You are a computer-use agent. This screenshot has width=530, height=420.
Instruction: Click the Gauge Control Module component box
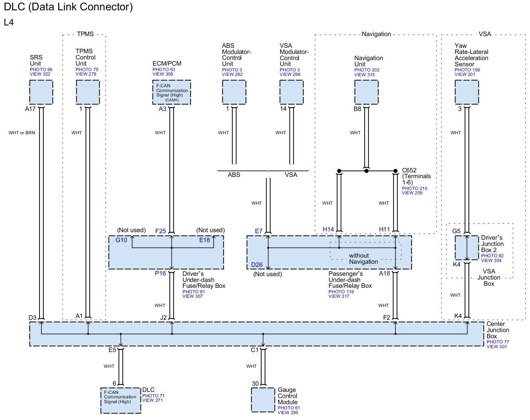click(263, 400)
